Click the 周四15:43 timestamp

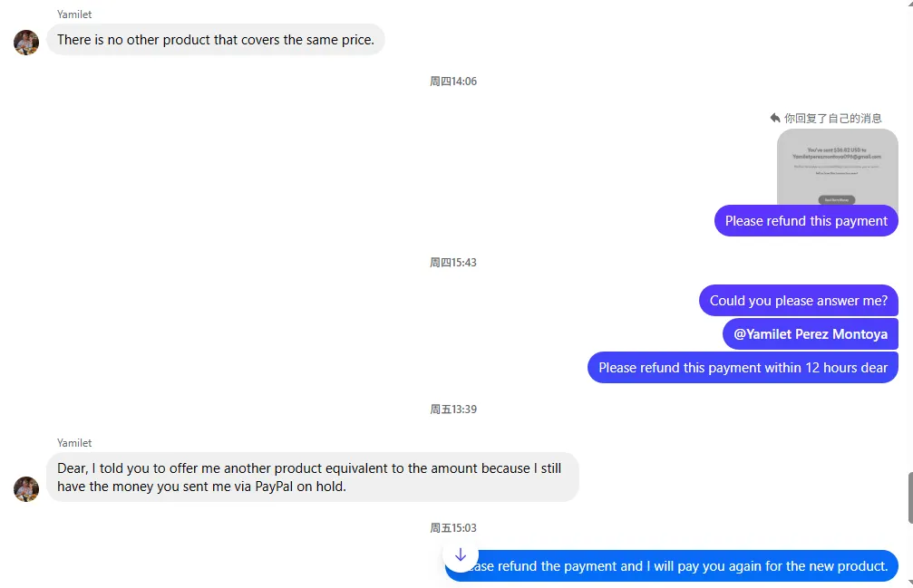tap(453, 263)
